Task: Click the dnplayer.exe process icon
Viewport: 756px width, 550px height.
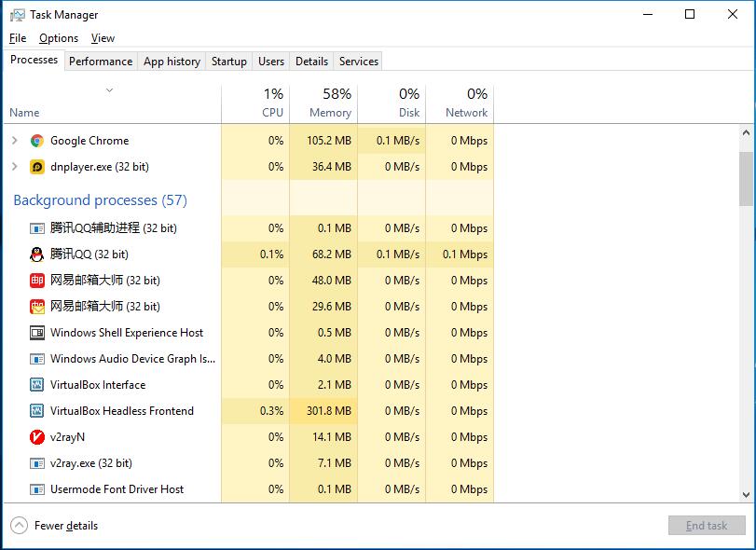Action: [x=37, y=167]
